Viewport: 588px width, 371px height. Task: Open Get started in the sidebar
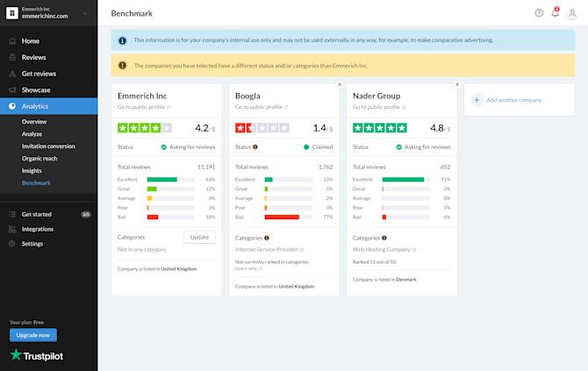coord(36,214)
